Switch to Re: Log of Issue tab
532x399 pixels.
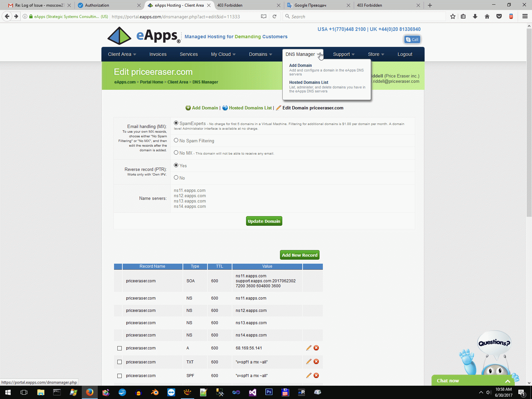(39, 5)
